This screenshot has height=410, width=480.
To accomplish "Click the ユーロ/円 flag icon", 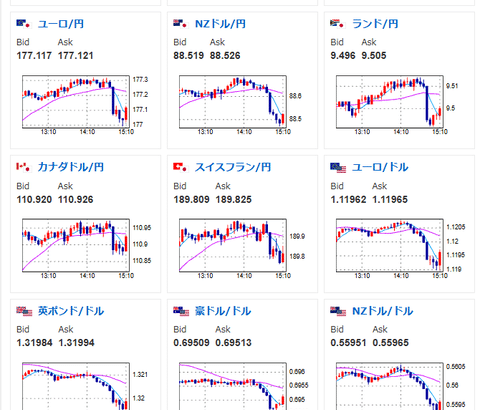I will point(24,24).
